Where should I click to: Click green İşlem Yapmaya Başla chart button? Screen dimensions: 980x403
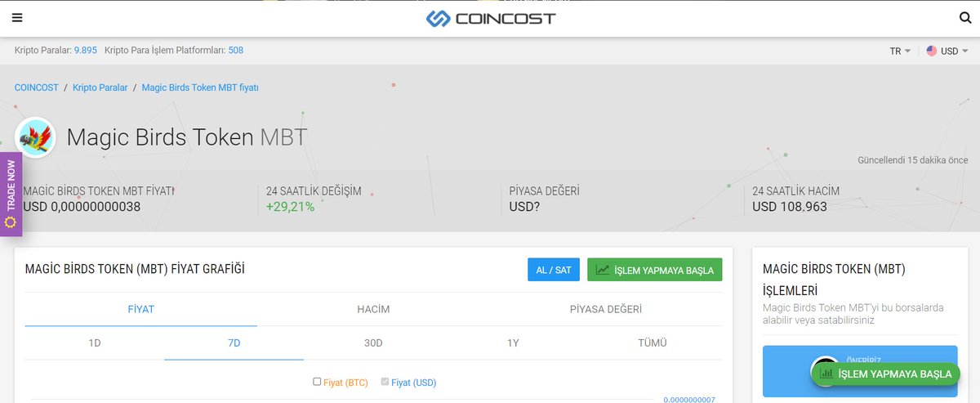click(x=655, y=270)
